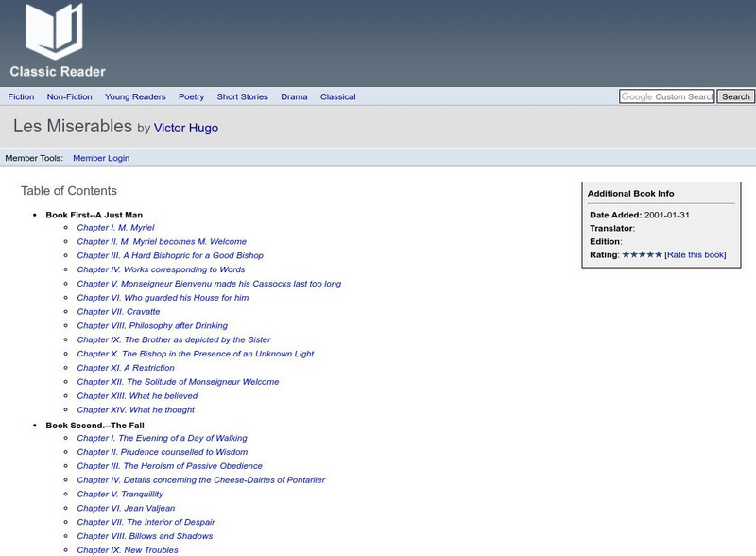
Task: Open the Non-Fiction category
Action: tap(69, 96)
